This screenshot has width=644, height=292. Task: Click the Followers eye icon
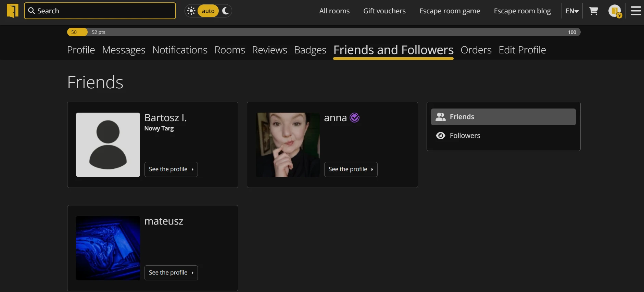[x=440, y=136]
